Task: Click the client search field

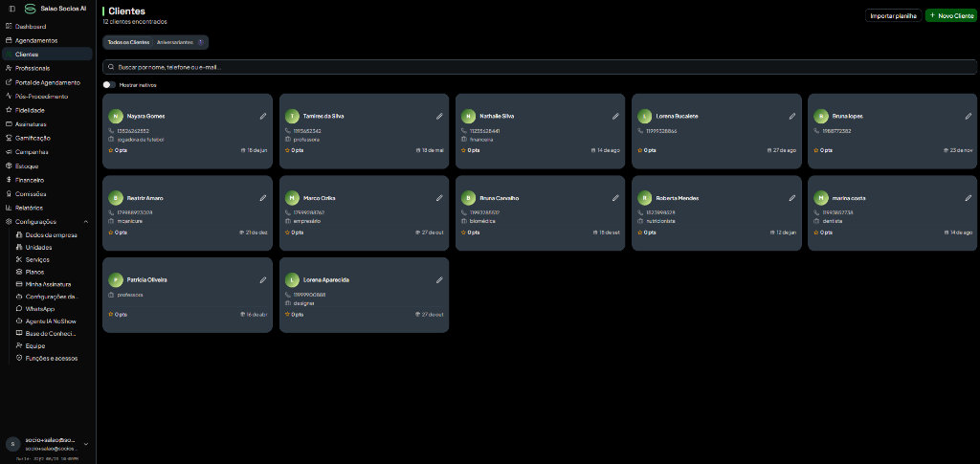Action: coord(540,67)
